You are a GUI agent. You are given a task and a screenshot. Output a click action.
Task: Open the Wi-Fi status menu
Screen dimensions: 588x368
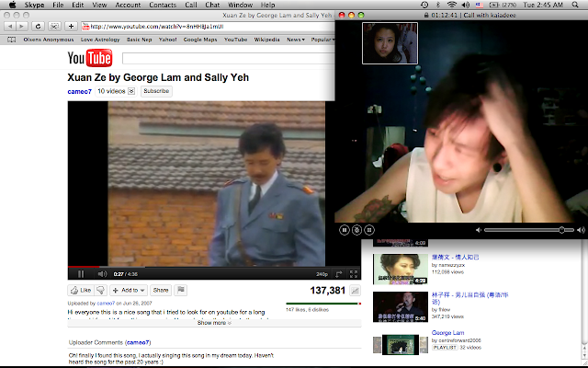[452, 5]
